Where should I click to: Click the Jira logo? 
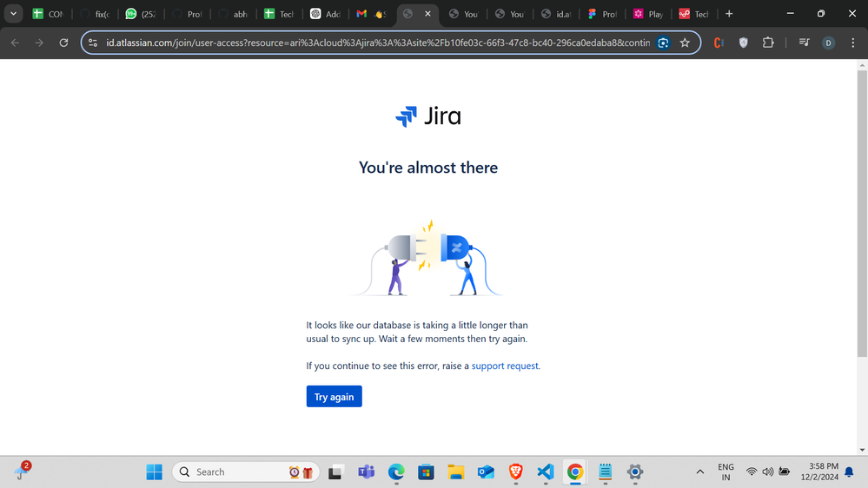427,116
